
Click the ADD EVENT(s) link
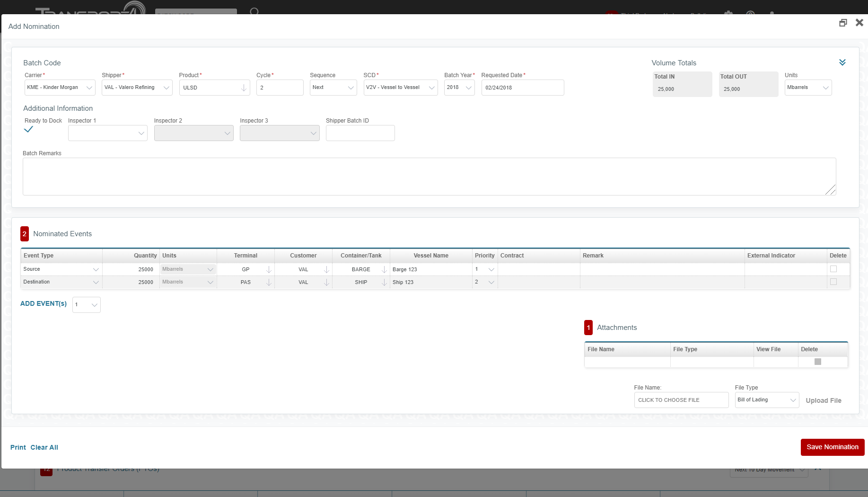pos(44,303)
